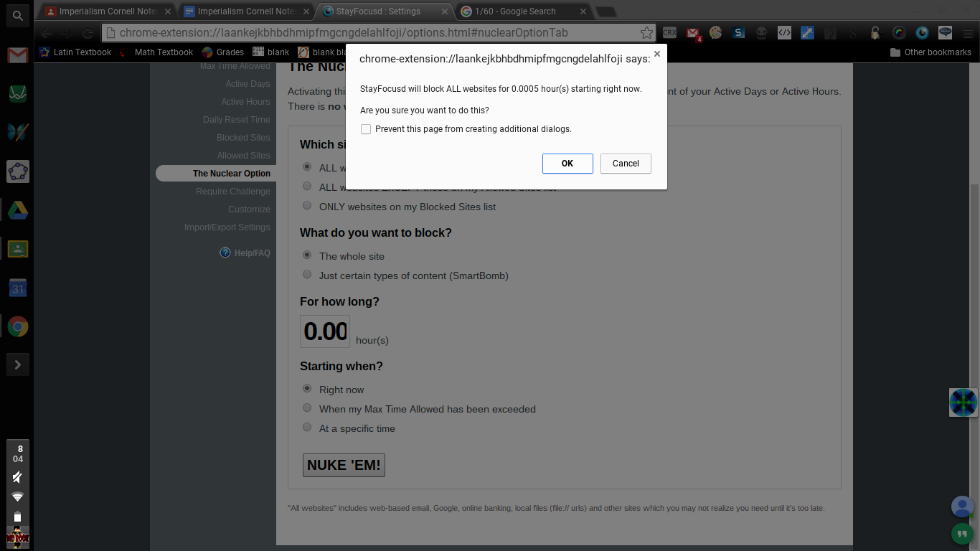
Task: Open the pentagon graph app in the shelf
Action: (17, 171)
